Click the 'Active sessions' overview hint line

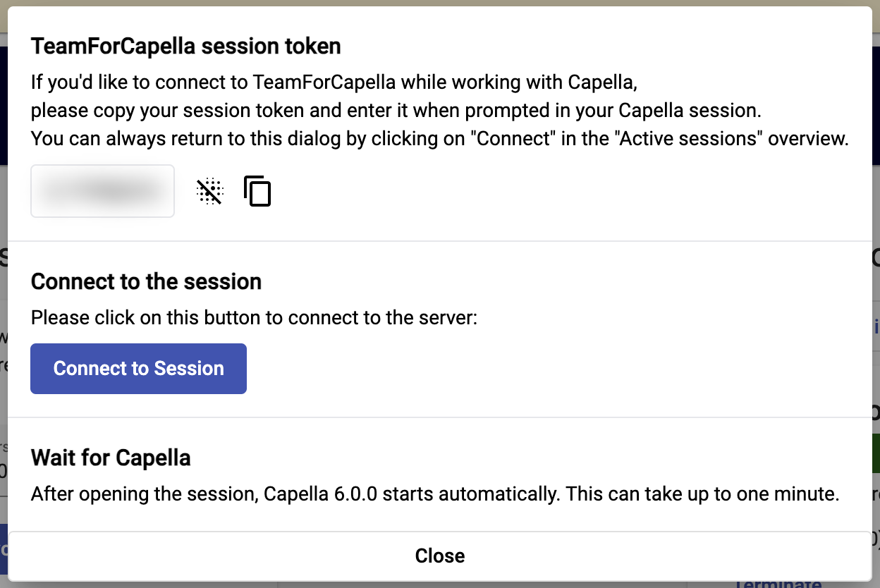pyautogui.click(x=440, y=138)
